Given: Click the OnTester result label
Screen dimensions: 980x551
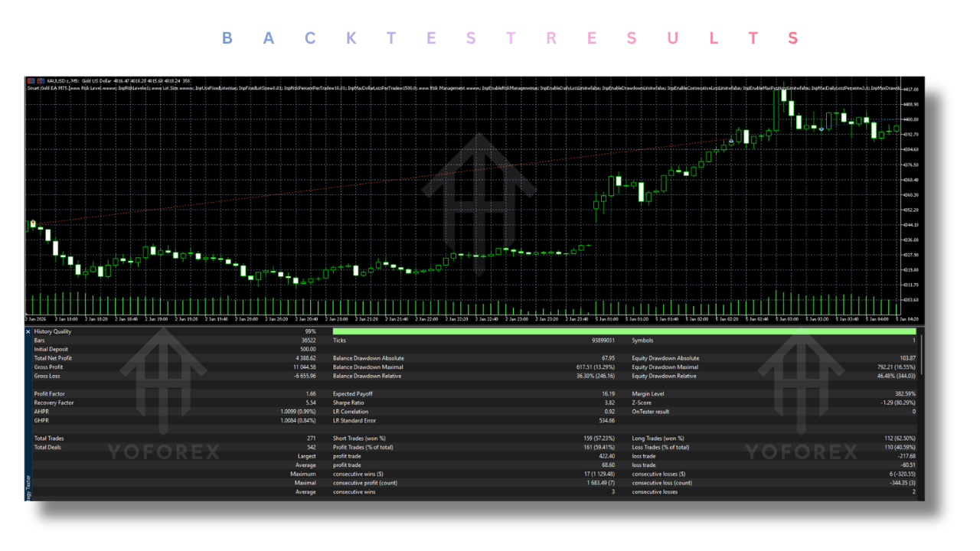Looking at the screenshot, I should (650, 412).
